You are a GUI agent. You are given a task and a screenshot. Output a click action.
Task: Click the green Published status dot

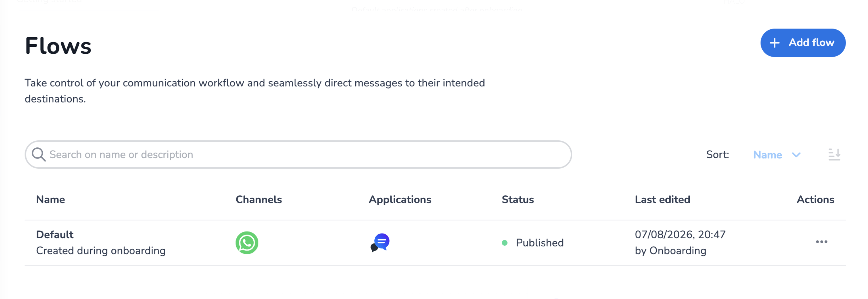[505, 243]
